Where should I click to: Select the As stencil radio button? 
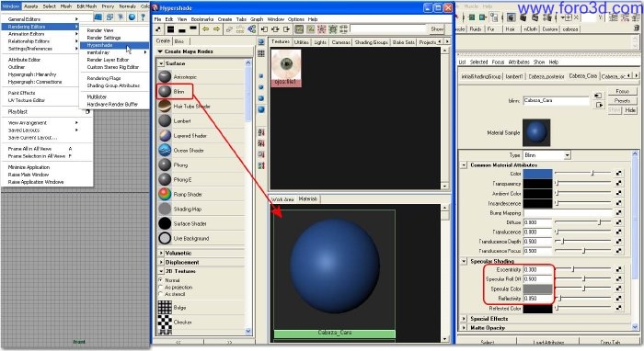(x=160, y=294)
